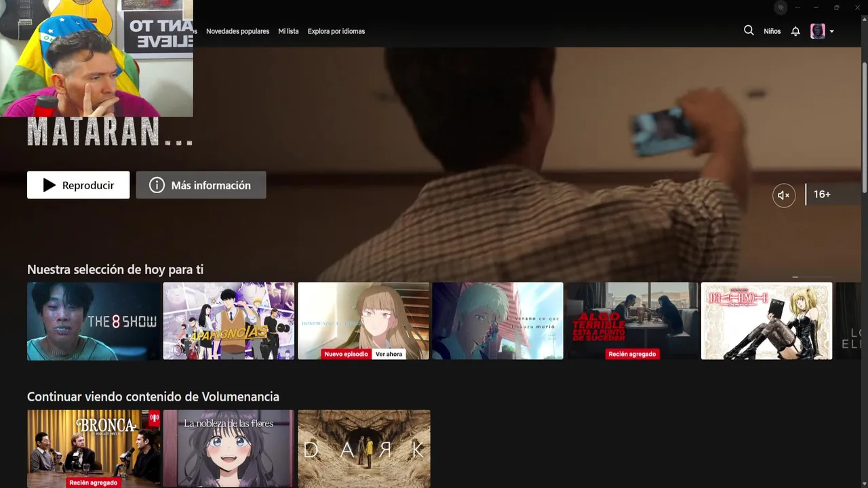Open the thumbnail with Nuevo episodio badge
Viewport: 868px width, 488px height.
coord(363,321)
